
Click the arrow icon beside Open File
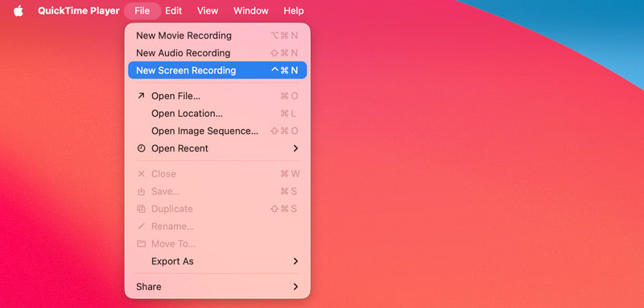[141, 96]
